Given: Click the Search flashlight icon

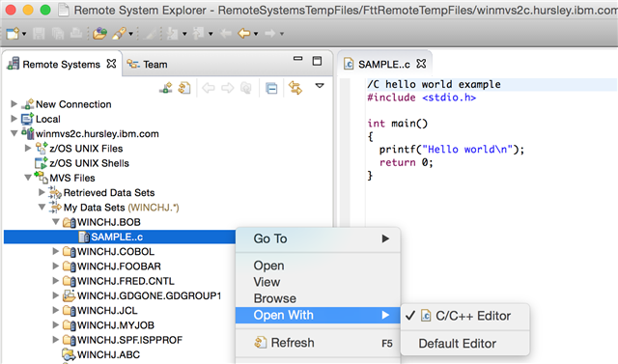Looking at the screenshot, I should (119, 34).
